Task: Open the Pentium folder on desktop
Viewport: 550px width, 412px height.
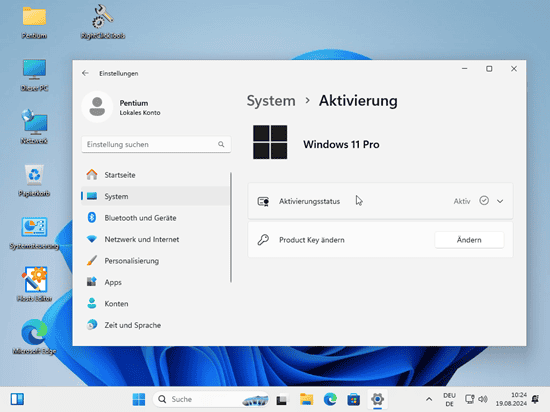Action: (x=34, y=23)
